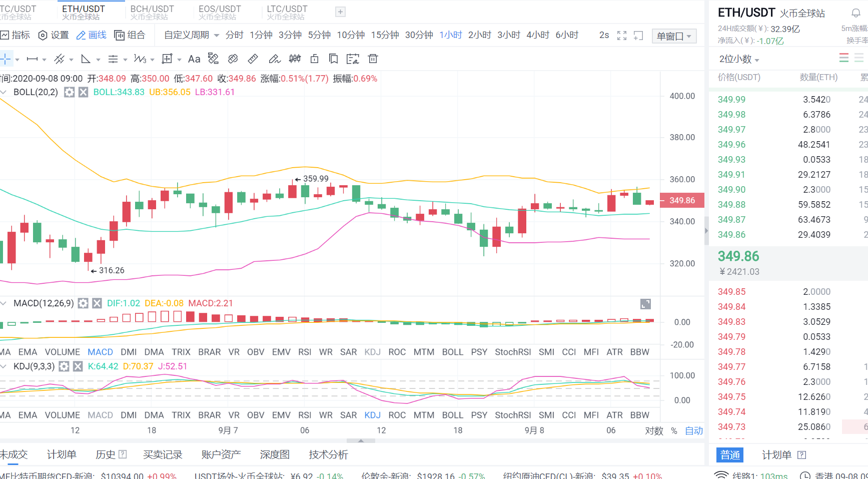
Task: Select the range measure box tool
Action: [167, 59]
